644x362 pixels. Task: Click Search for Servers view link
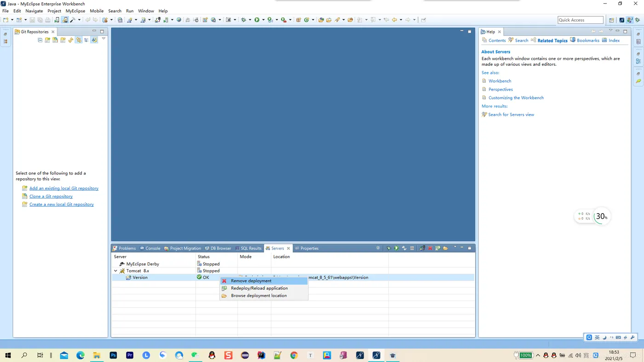[x=511, y=114]
